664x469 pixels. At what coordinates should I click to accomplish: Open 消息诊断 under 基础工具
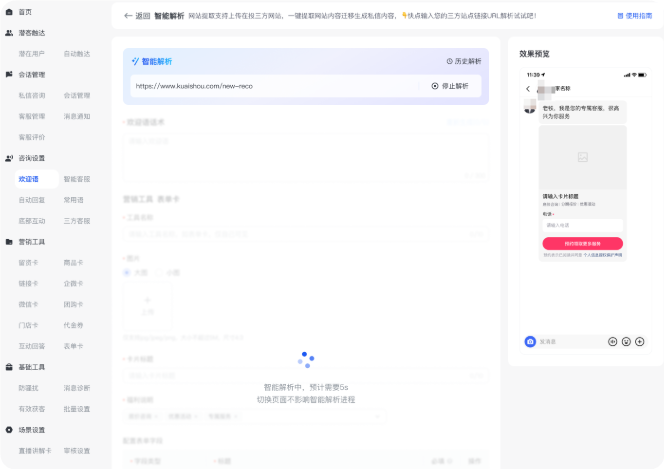point(77,388)
